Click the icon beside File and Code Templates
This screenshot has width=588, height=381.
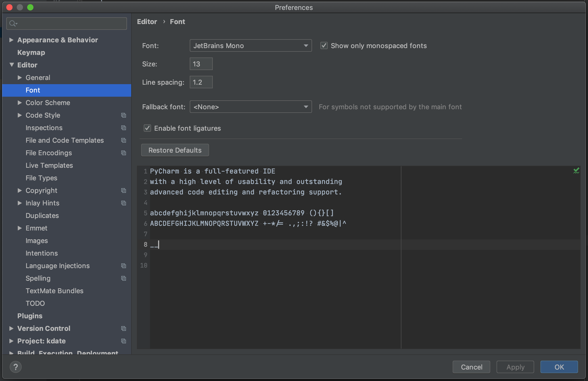tap(123, 140)
